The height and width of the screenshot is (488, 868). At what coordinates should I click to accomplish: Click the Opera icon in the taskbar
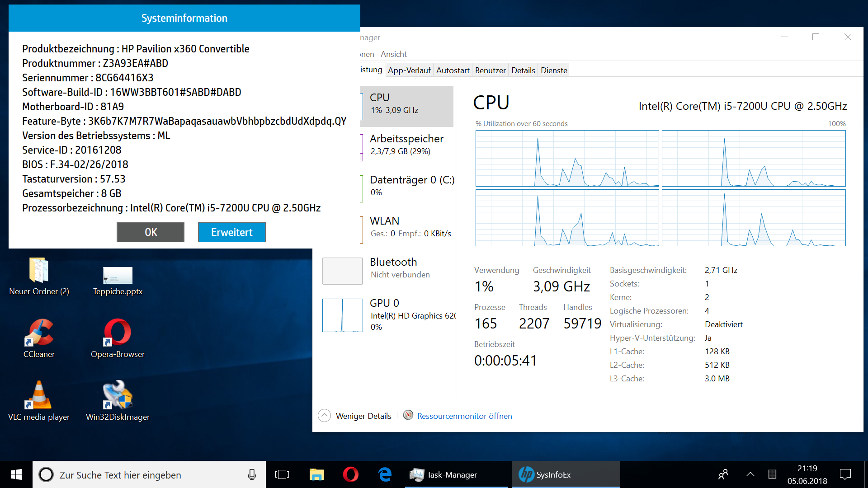coord(350,474)
